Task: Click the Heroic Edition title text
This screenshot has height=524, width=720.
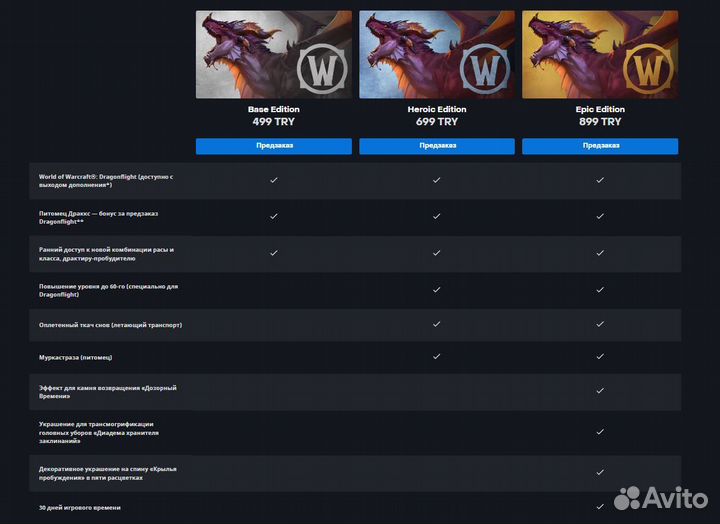Action: pyautogui.click(x=437, y=109)
